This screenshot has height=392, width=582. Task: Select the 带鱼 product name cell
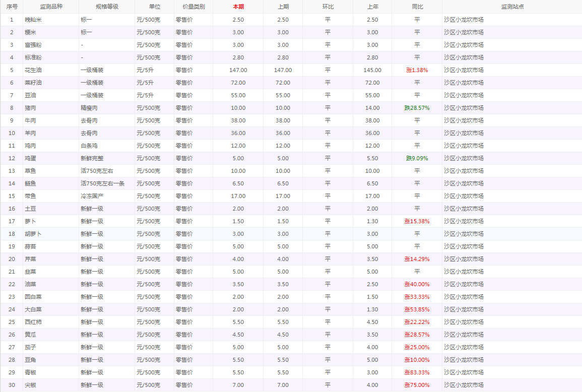[x=30, y=196]
